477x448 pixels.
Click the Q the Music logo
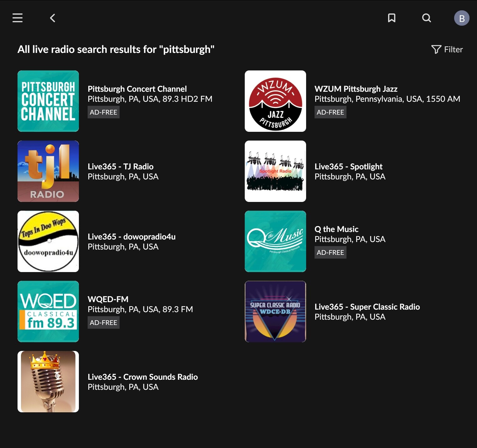pyautogui.click(x=275, y=241)
